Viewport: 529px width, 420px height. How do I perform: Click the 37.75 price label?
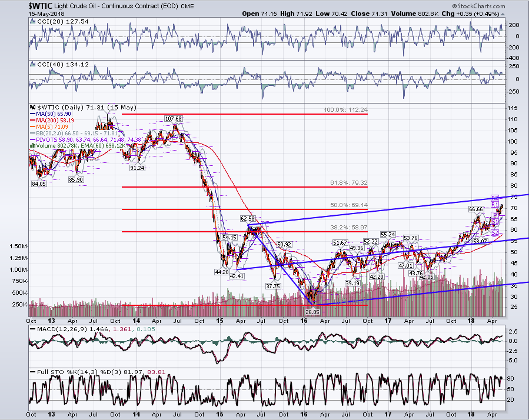tap(273, 286)
